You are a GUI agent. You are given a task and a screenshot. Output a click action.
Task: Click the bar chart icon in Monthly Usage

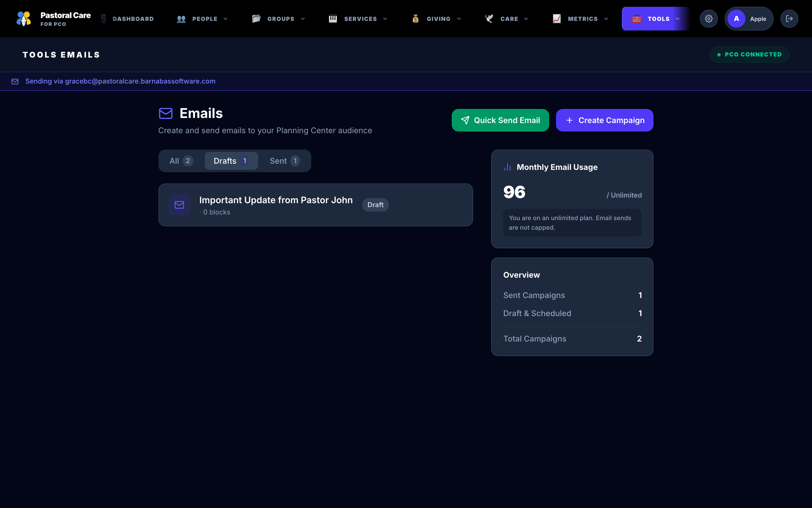pyautogui.click(x=507, y=167)
